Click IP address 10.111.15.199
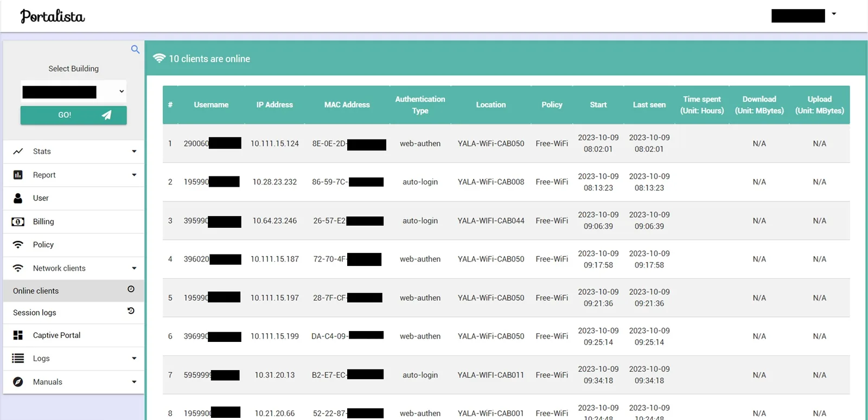The image size is (868, 420). point(275,336)
